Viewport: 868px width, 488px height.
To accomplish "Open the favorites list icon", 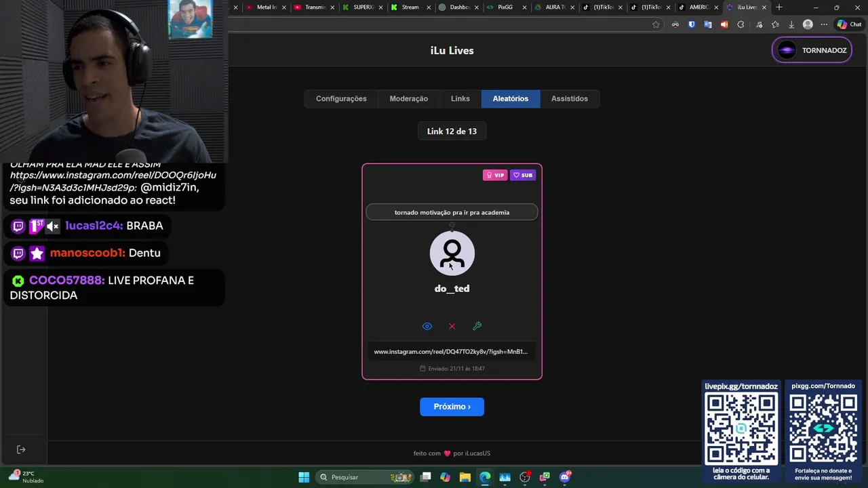I will (775, 24).
